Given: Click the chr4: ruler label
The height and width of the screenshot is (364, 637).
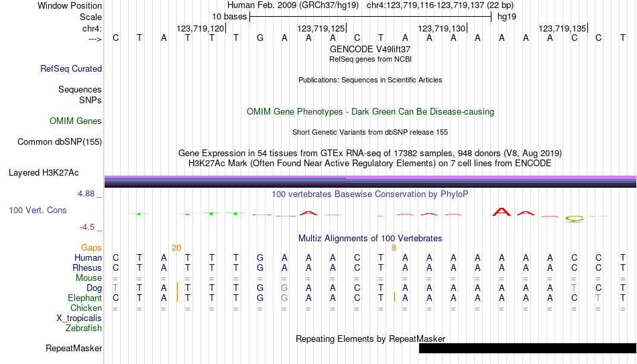Looking at the screenshot, I should point(92,28).
